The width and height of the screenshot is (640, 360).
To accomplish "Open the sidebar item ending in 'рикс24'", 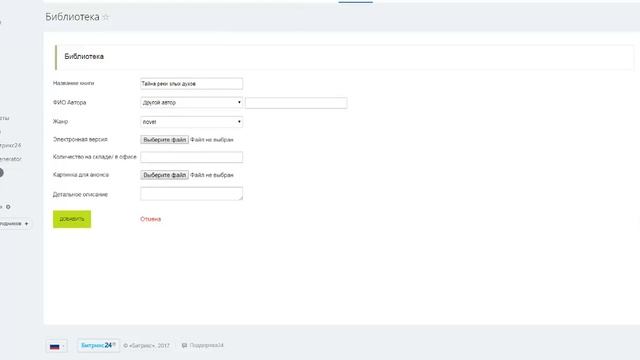I will 10,145.
